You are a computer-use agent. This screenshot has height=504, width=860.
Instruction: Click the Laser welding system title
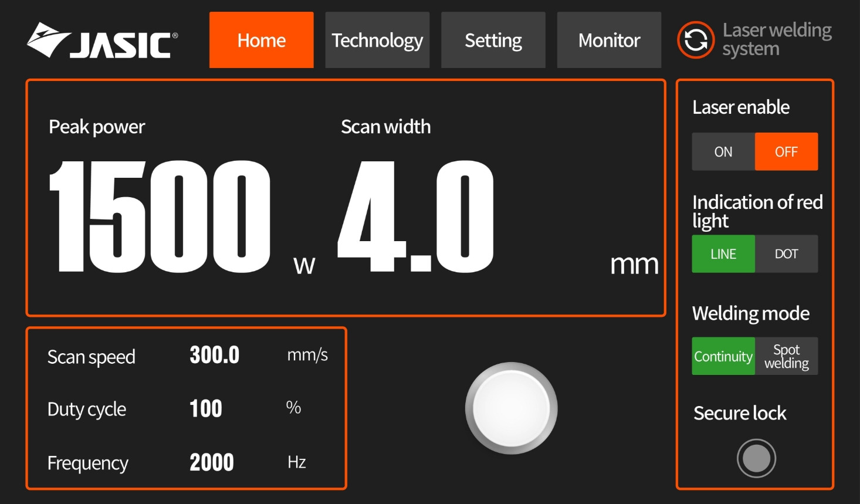tap(777, 39)
